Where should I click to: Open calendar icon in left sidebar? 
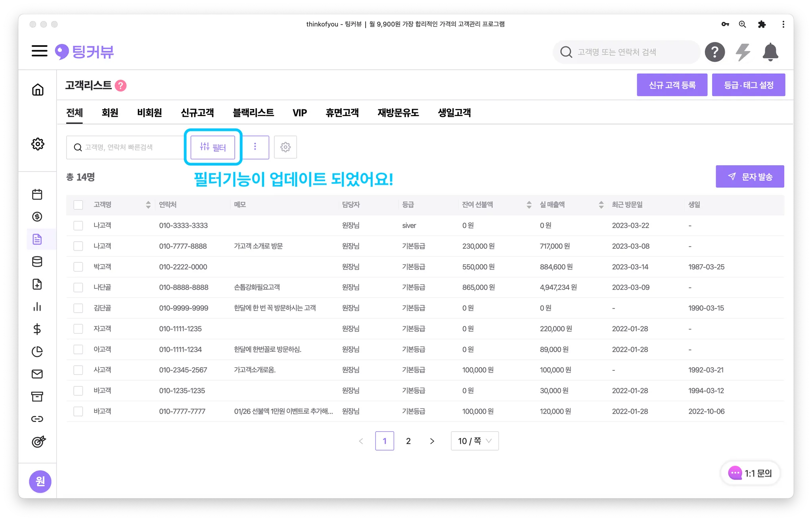[x=37, y=194]
